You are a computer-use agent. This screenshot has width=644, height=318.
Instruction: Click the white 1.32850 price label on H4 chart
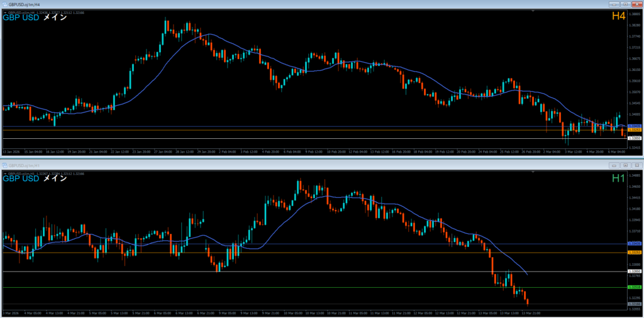pyautogui.click(x=634, y=138)
